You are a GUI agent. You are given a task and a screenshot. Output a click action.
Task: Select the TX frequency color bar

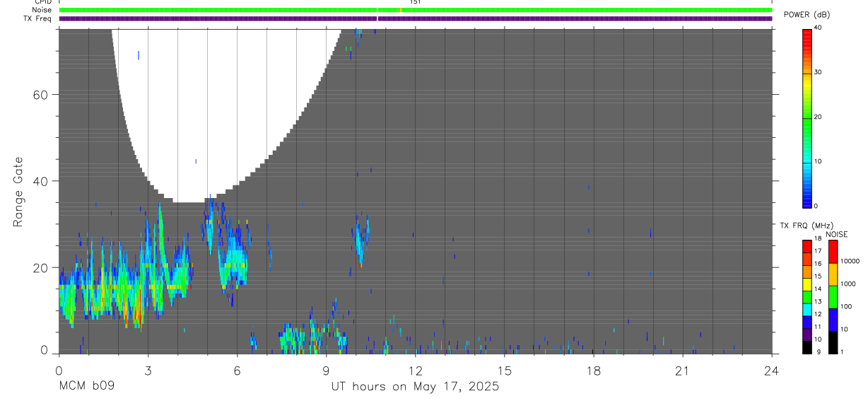click(807, 297)
